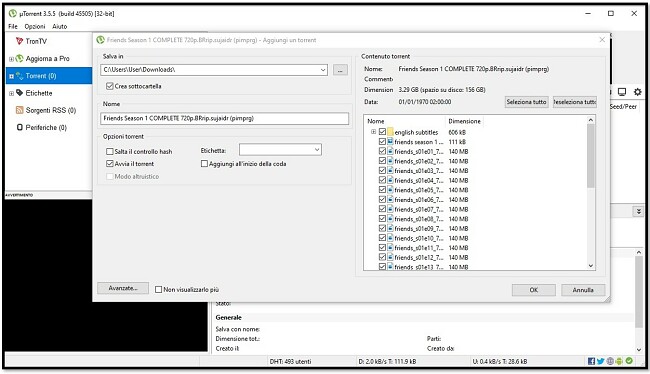
Task: Open settings gear icon in main toolbar
Action: coord(638,92)
